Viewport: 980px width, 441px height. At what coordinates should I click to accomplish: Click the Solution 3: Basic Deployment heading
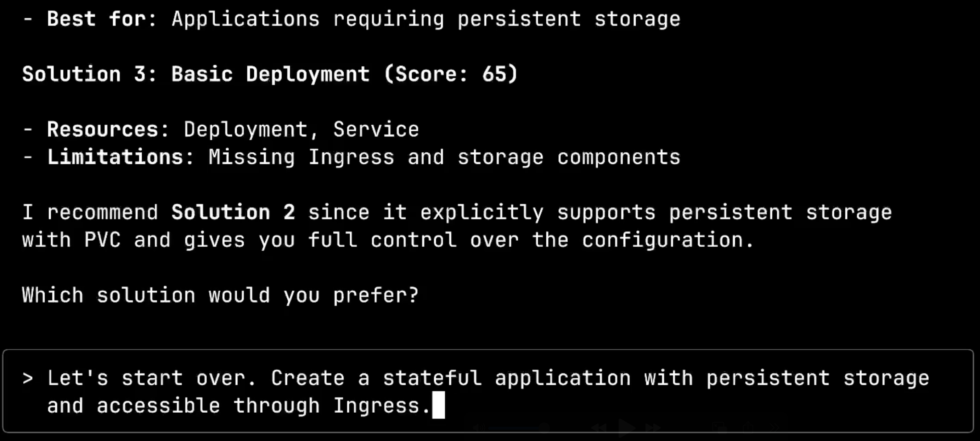pyautogui.click(x=270, y=74)
